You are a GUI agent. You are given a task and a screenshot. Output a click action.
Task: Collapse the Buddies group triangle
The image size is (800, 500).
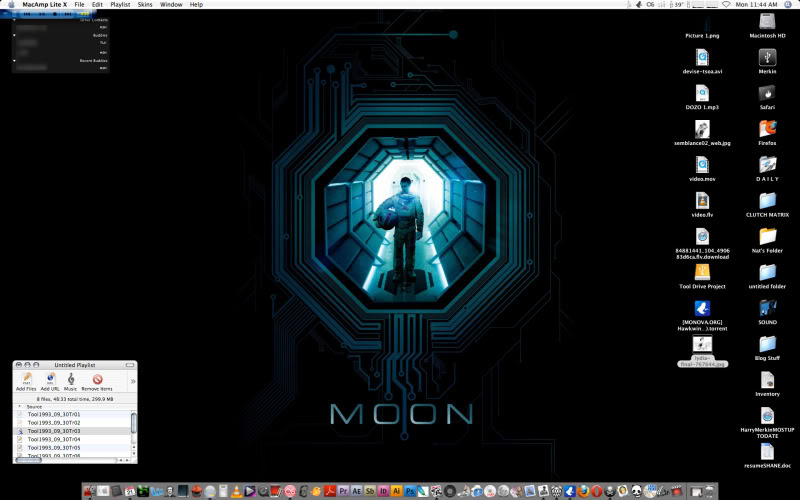[14, 35]
